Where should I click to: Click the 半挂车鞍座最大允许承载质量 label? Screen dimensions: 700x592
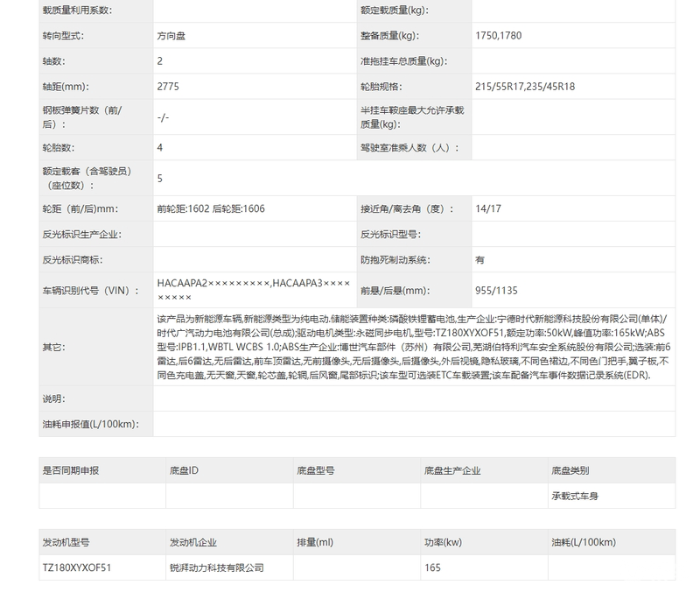(412, 117)
